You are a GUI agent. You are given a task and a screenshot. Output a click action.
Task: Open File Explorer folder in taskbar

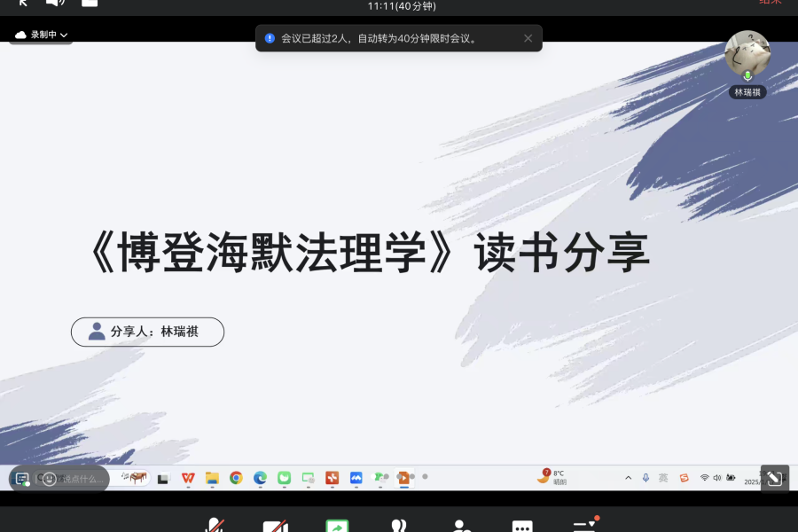[x=212, y=478]
